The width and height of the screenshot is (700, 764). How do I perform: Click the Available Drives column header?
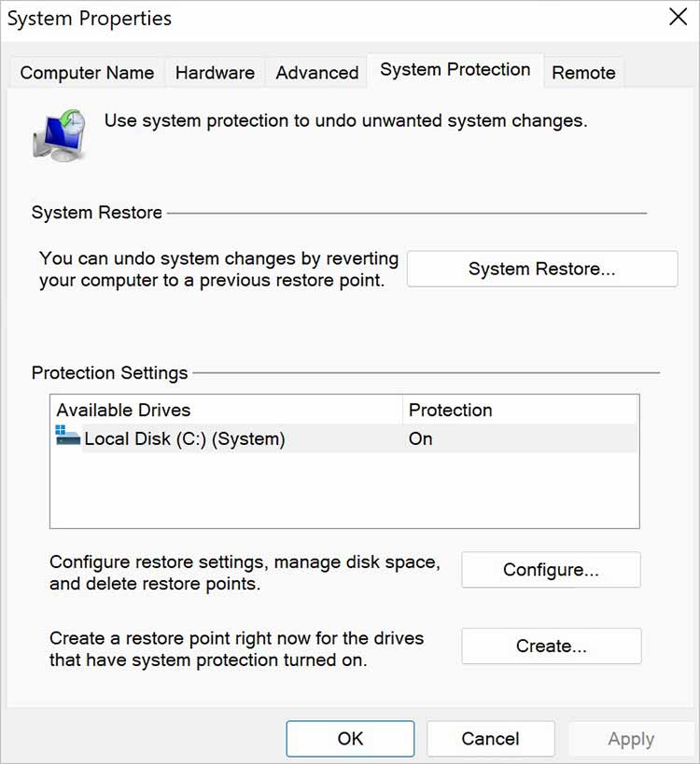coord(123,410)
